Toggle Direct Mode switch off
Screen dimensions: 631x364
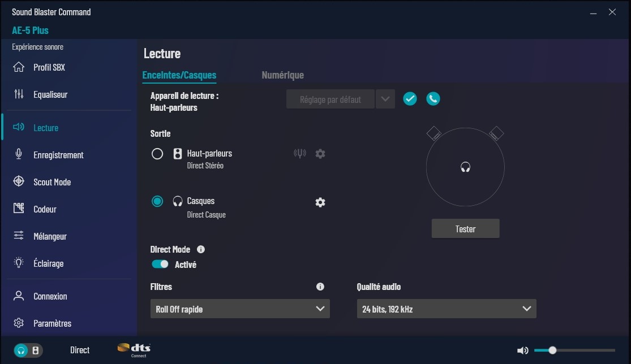[x=160, y=264]
